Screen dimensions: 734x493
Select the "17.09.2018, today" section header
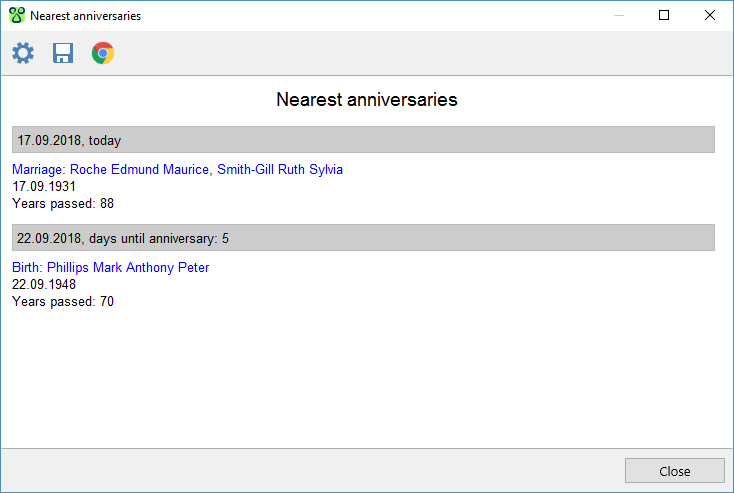[363, 140]
